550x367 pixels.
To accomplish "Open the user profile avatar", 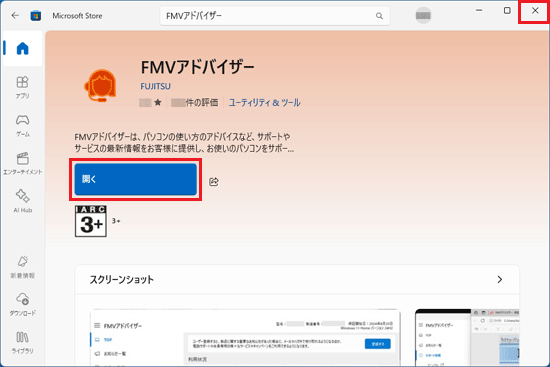I will [423, 15].
